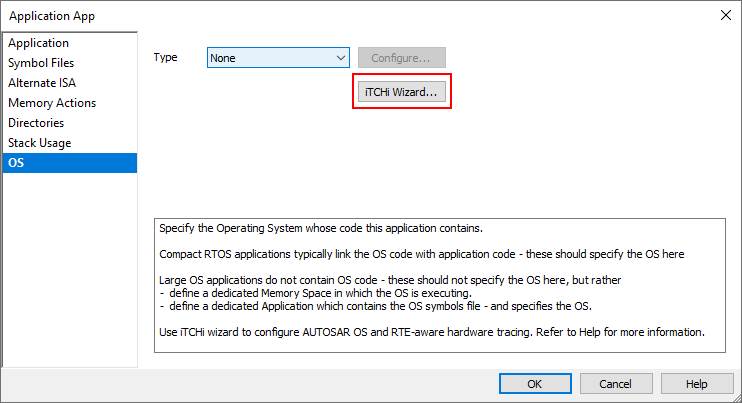Click the Compact RTOS applications description line
Viewport: 742px width, 403px height.
tap(421, 254)
